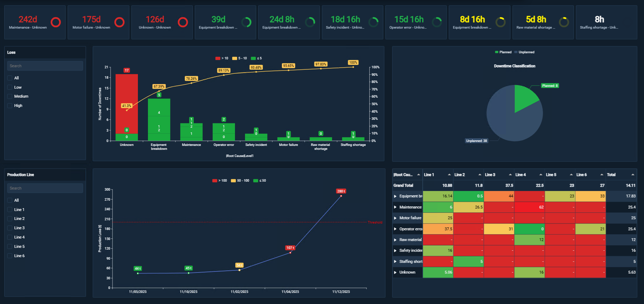Click the 280 t data point on the line chart

pos(341,196)
